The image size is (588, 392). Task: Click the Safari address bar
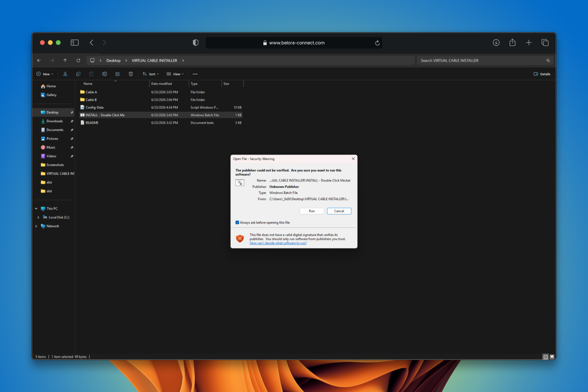click(294, 43)
